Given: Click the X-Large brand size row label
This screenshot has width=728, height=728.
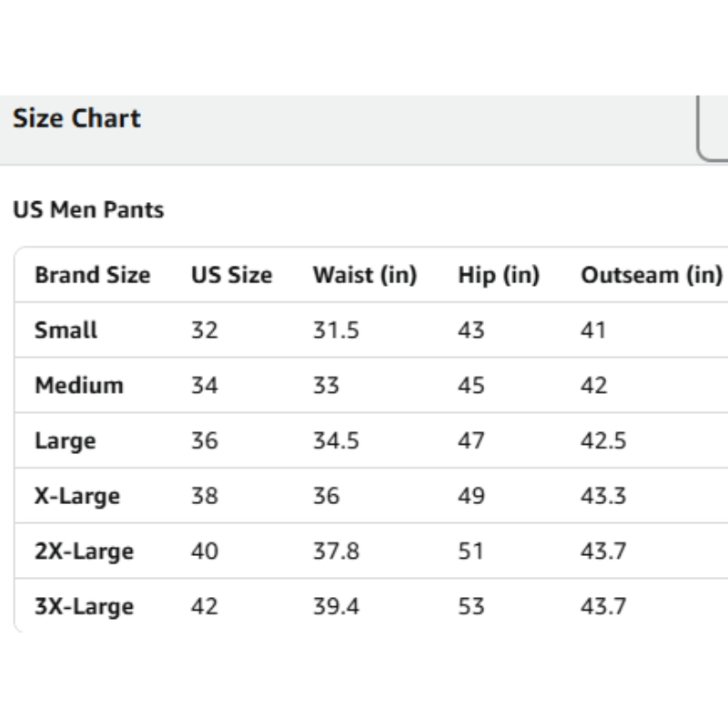Looking at the screenshot, I should point(77,497).
